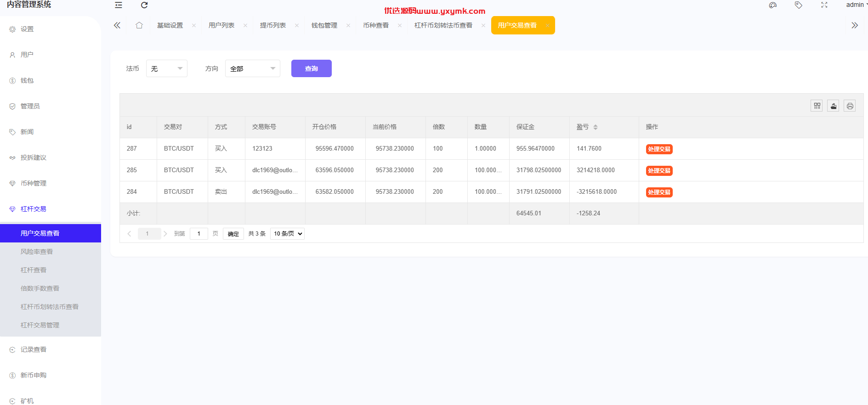Open the admin user menu
Viewport: 868px width, 405px height.
click(857, 5)
